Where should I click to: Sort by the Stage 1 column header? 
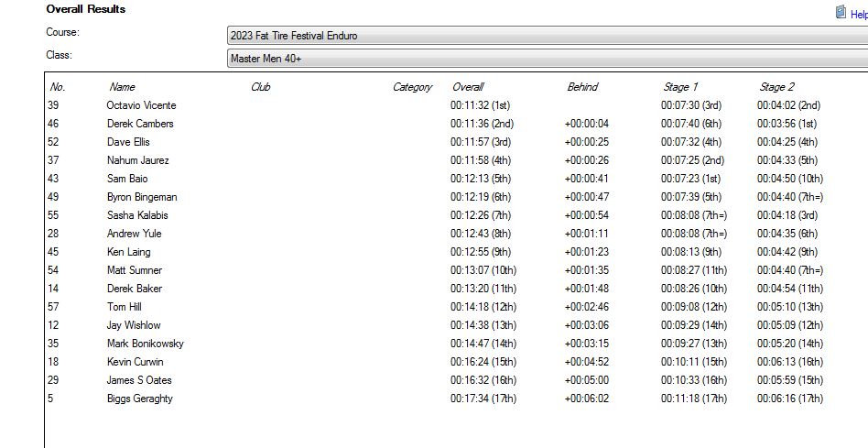(x=680, y=87)
